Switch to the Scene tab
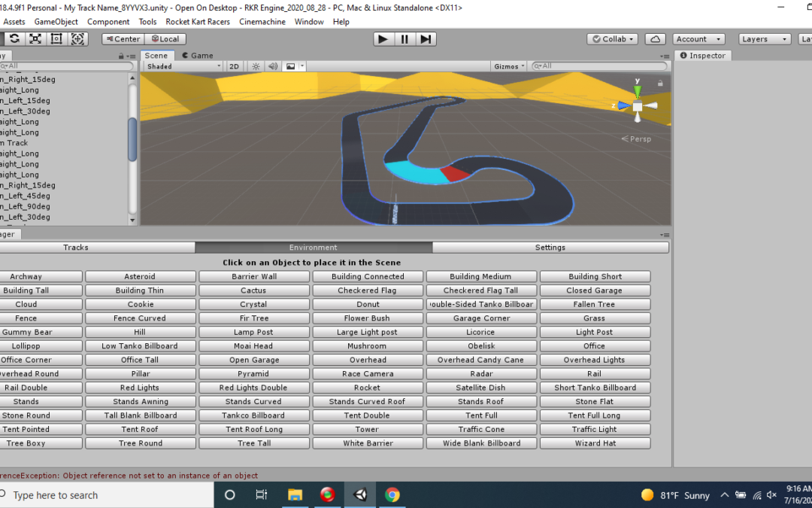Screen dimensions: 812x508 click(x=156, y=56)
